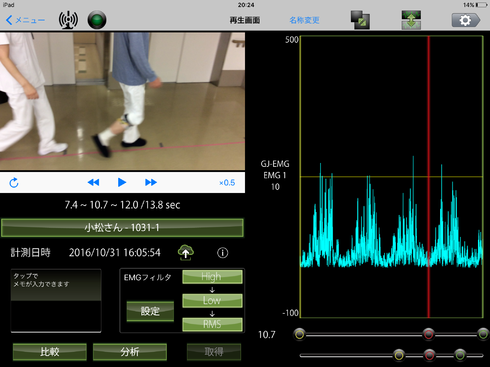
Task: Open EMG filter 設定 button
Action: point(150,311)
